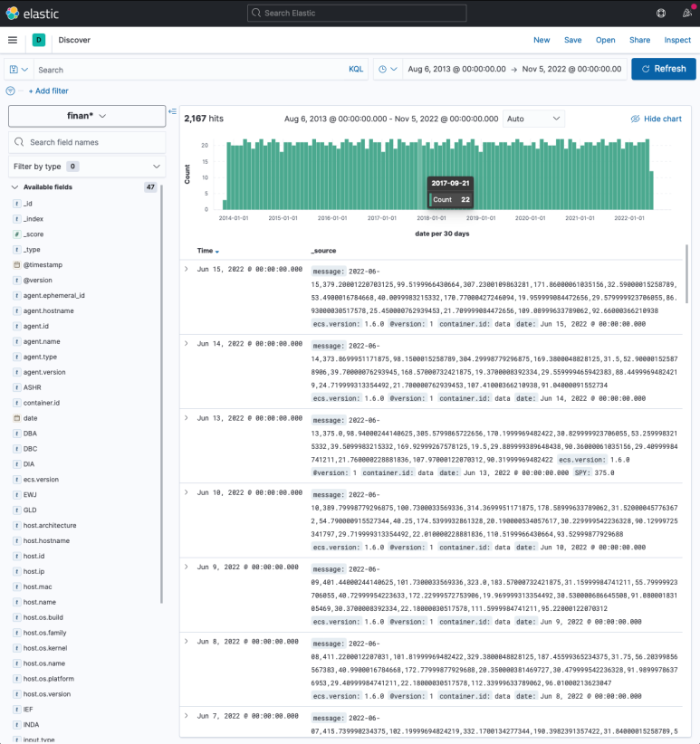Select the ecs.version field
The image size is (700, 744).
(x=41, y=480)
